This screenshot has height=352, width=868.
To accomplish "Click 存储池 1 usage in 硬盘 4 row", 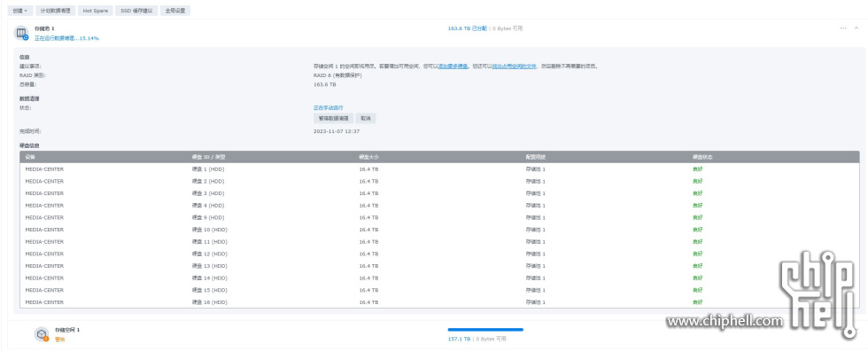I will pos(535,206).
